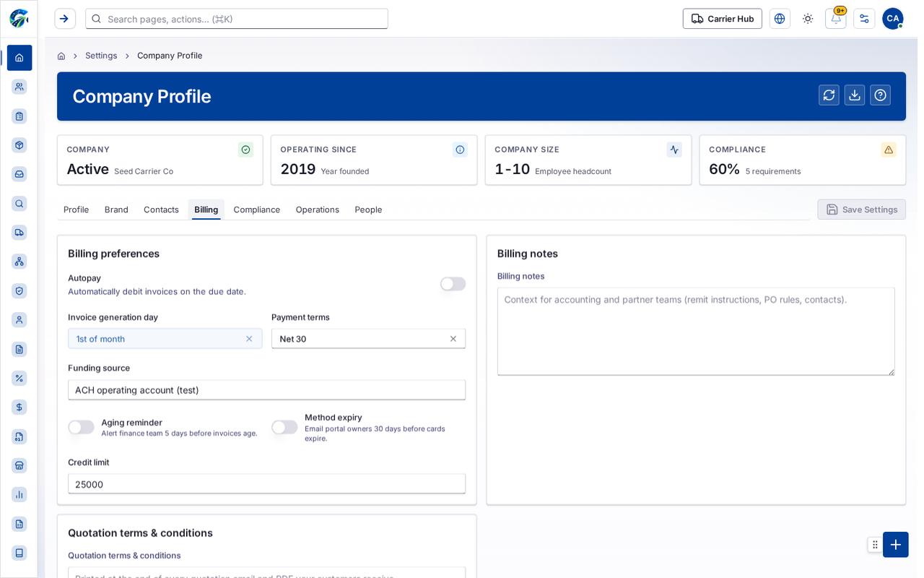Open the inbox tray sidebar icon
The image size is (924, 578).
tap(19, 174)
